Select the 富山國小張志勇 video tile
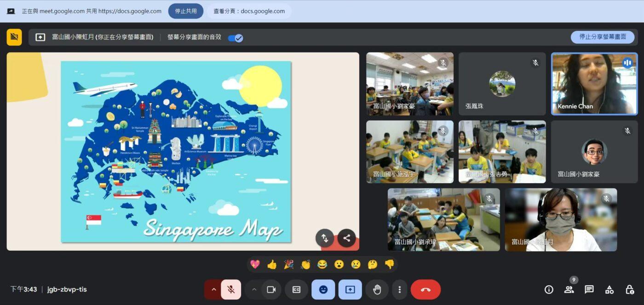 pos(502,152)
